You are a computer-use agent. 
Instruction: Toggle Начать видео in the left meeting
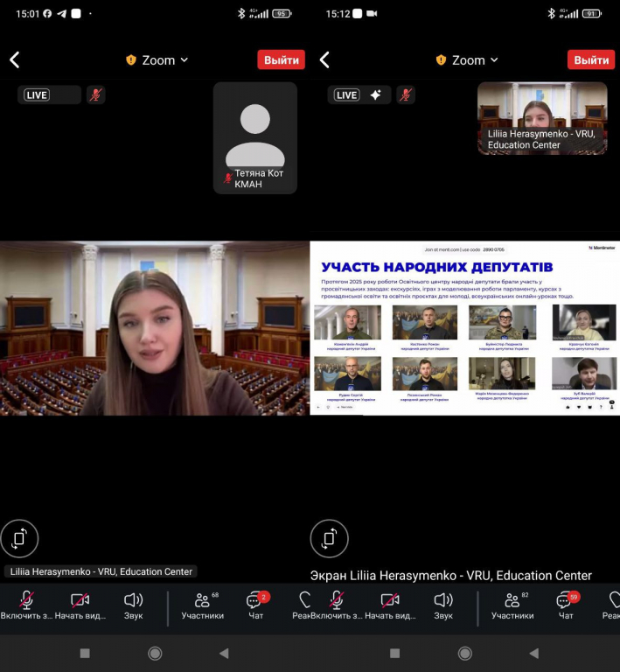[x=80, y=604]
